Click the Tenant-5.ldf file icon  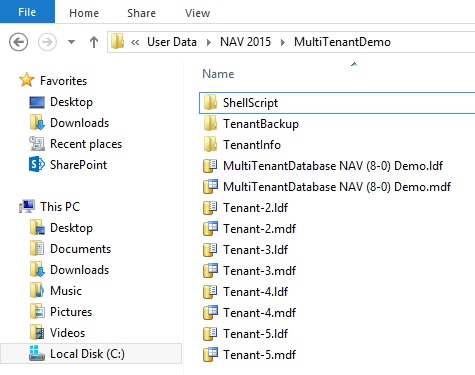(210, 334)
